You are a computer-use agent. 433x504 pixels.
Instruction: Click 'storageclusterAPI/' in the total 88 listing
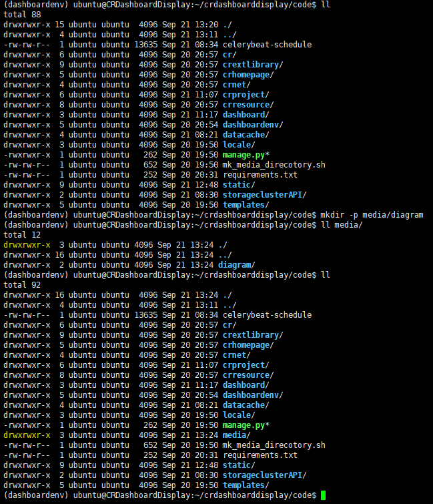coord(264,194)
